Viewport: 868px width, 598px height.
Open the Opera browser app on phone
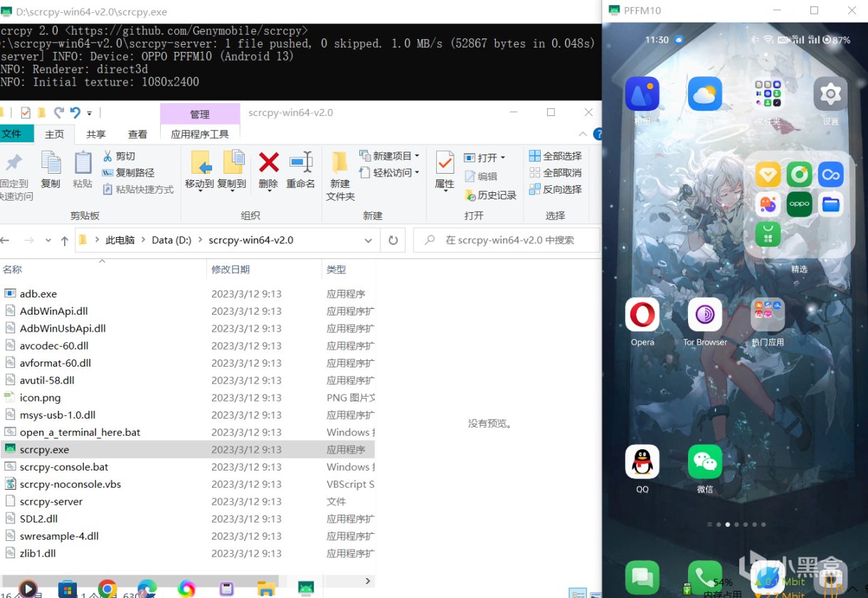[x=642, y=315]
